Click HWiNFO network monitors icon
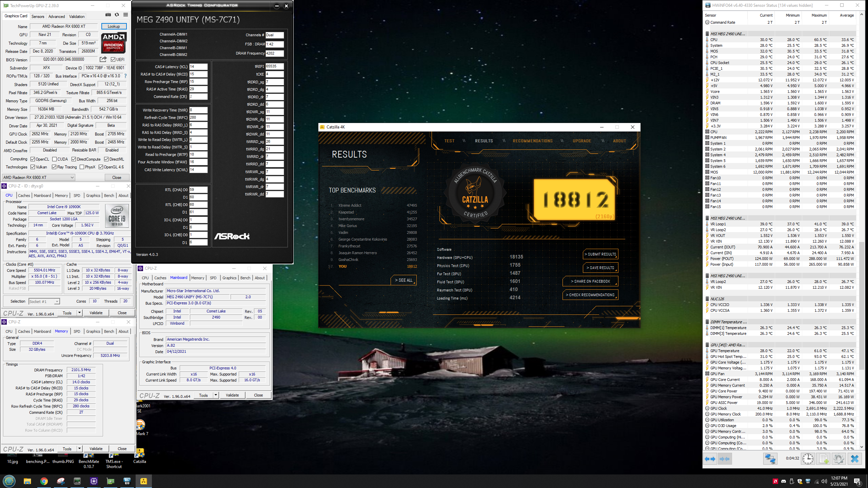The height and width of the screenshot is (488, 868). pyautogui.click(x=770, y=459)
